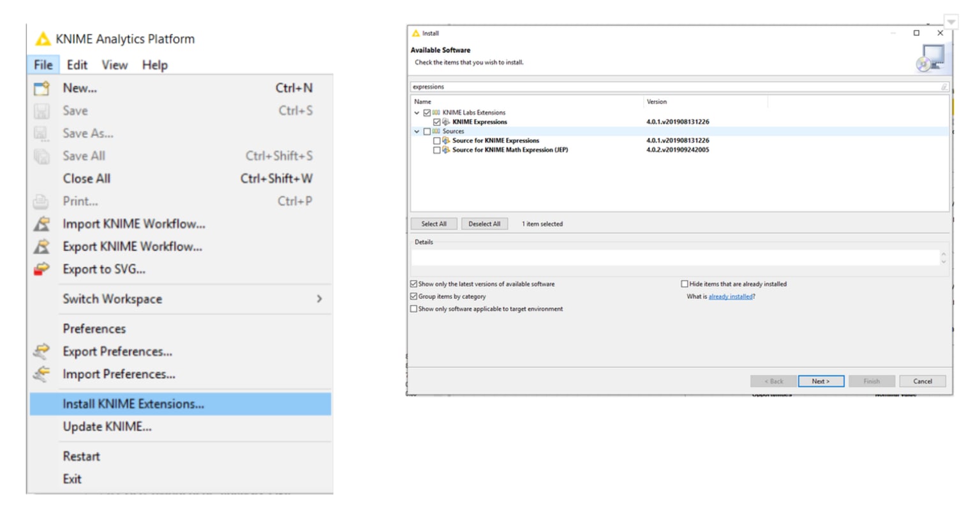Maximize the Install dialog window
Image resolution: width=980 pixels, height=509 pixels.
click(x=917, y=33)
